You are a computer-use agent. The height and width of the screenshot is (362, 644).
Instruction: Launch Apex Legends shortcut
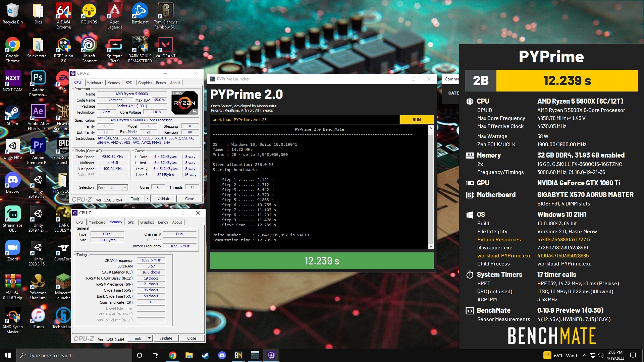click(114, 16)
